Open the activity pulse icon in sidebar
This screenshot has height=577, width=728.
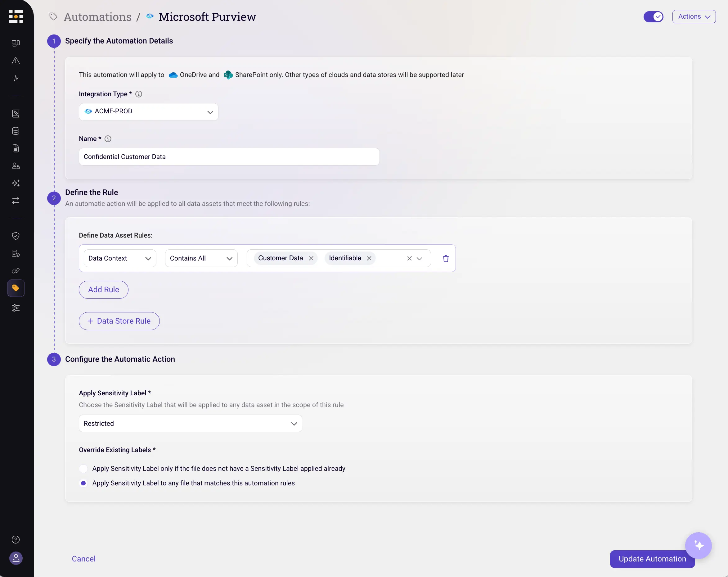point(16,78)
